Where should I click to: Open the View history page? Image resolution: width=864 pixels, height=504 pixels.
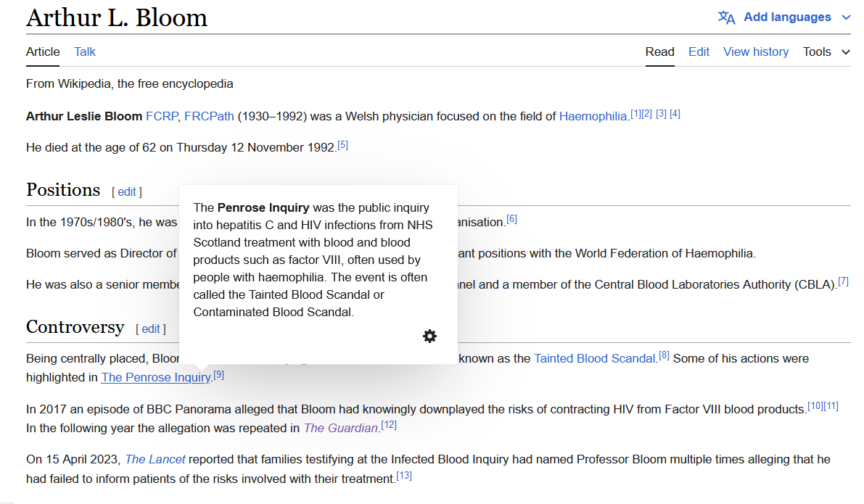(x=755, y=51)
